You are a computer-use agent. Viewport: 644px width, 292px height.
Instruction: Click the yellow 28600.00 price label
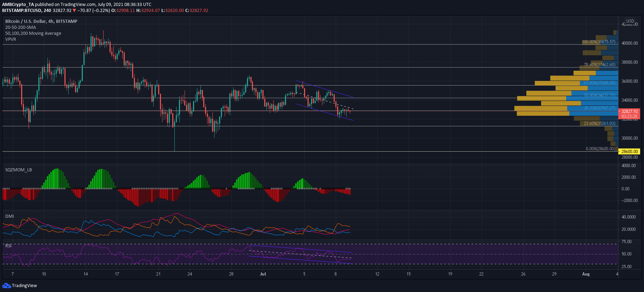point(629,152)
